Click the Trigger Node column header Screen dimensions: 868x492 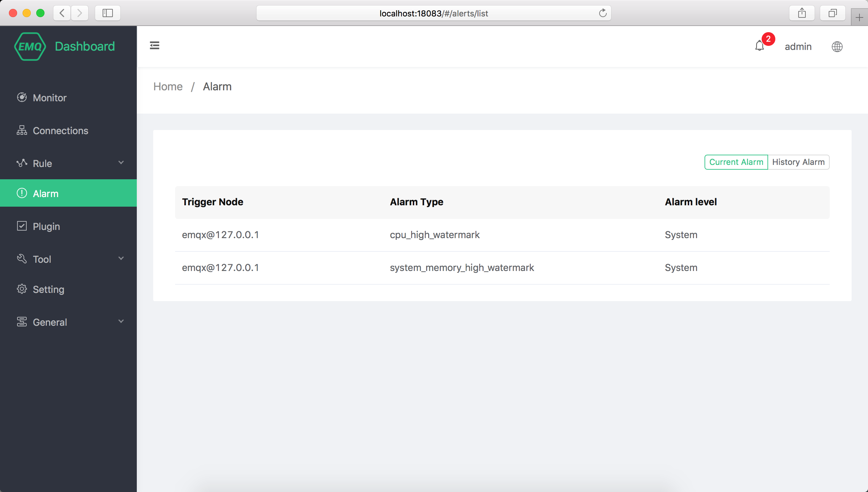212,202
